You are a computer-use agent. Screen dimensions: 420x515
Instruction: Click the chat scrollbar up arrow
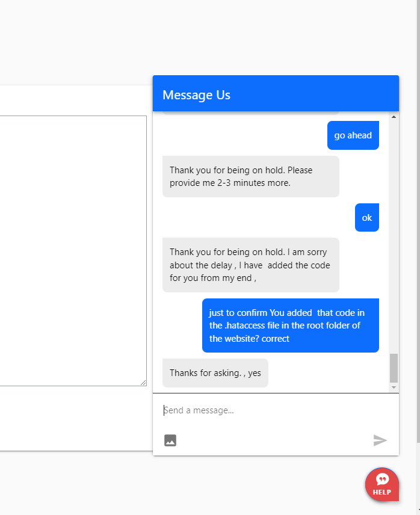click(x=394, y=117)
